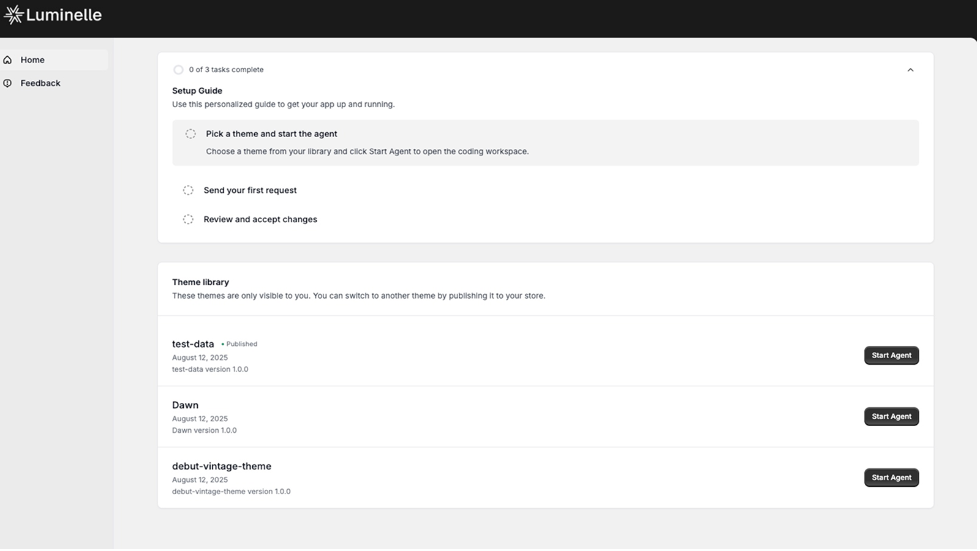Click the 0 of 3 tasks progress indicator

pos(226,70)
